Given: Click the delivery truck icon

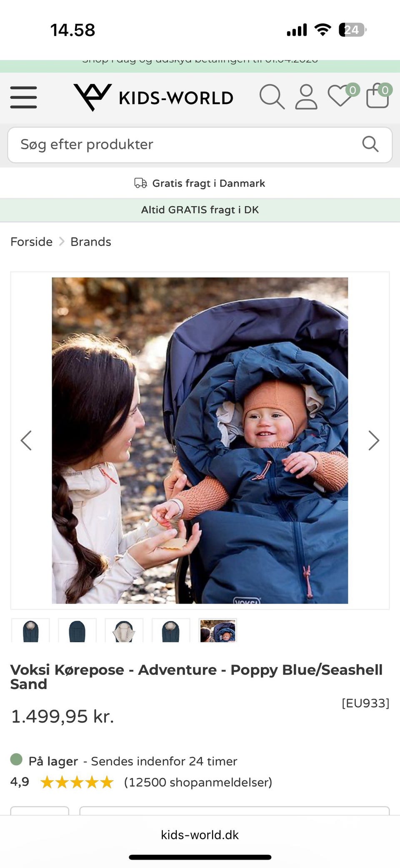Looking at the screenshot, I should pyautogui.click(x=140, y=183).
